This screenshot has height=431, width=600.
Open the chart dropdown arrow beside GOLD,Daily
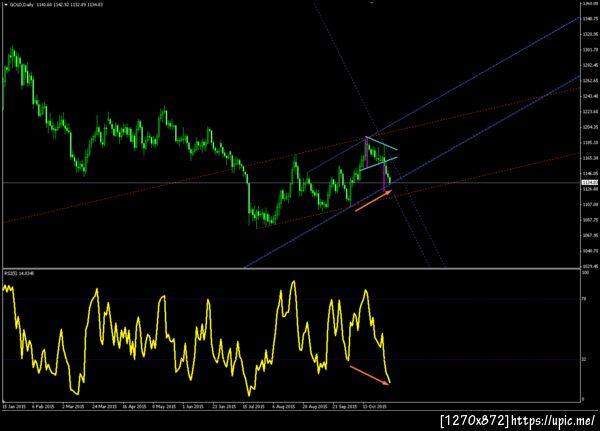click(5, 5)
